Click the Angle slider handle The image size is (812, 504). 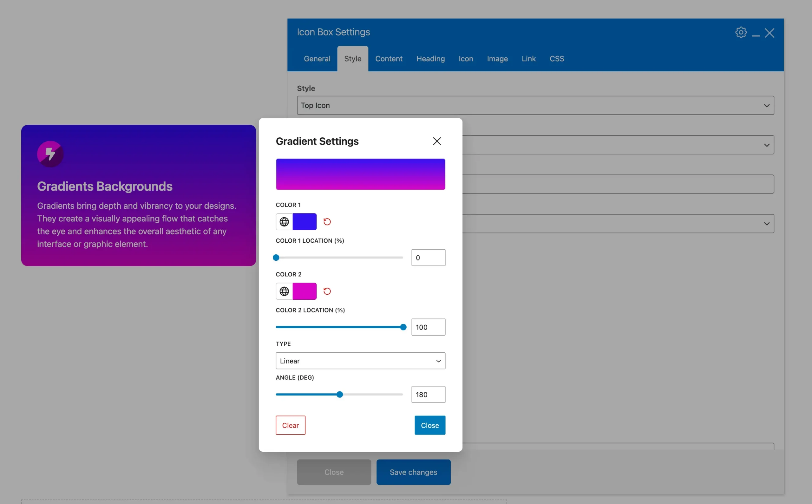340,395
